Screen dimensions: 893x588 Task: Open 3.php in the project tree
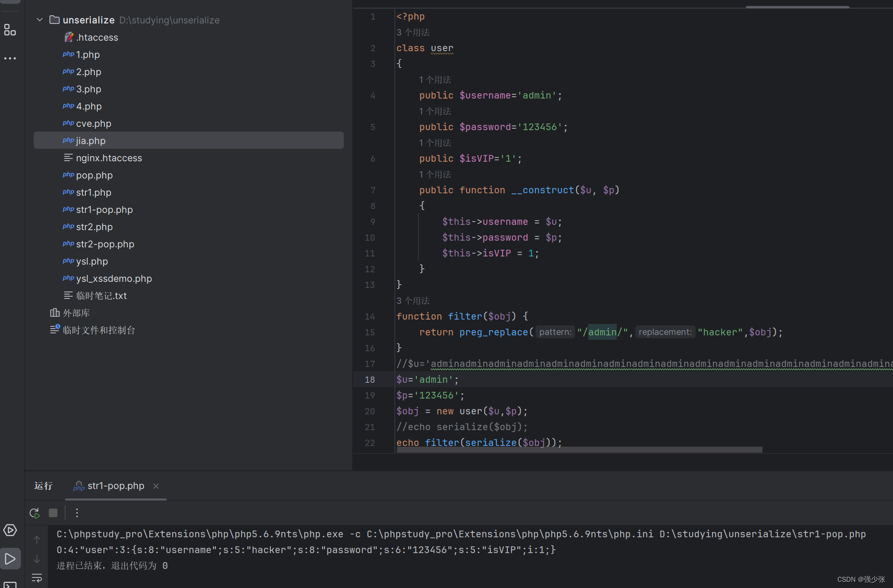[89, 89]
